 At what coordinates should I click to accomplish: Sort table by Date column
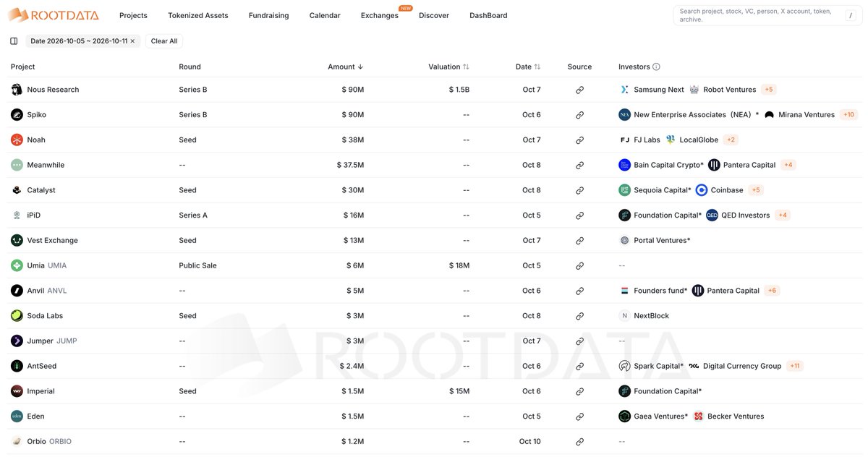coord(528,67)
